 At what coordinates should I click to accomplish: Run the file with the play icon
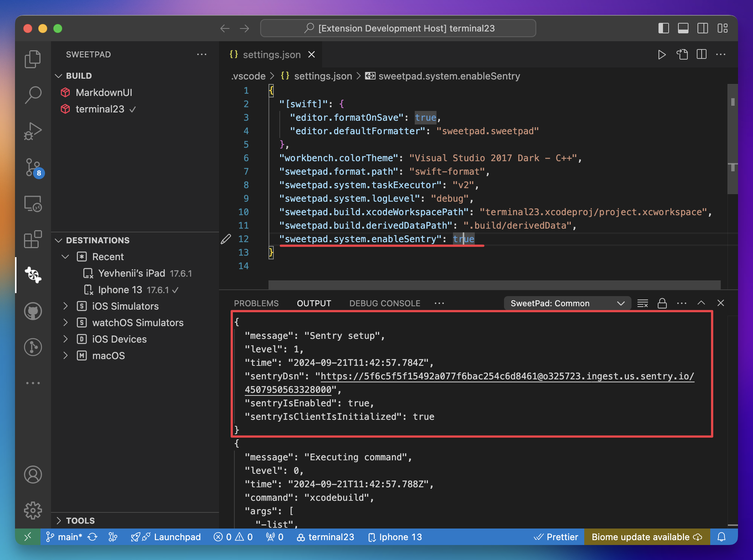click(662, 55)
